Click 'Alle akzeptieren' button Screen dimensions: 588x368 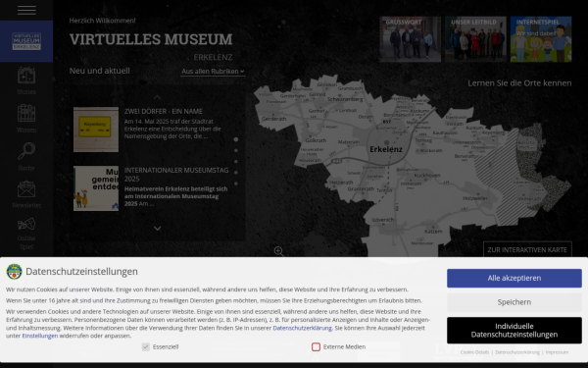514,279
